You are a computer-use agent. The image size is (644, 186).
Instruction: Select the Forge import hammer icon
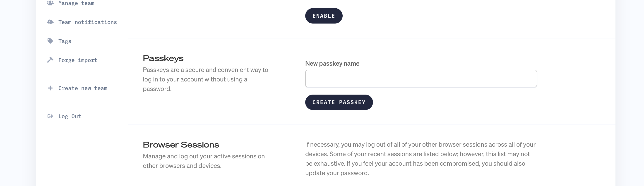pos(50,60)
